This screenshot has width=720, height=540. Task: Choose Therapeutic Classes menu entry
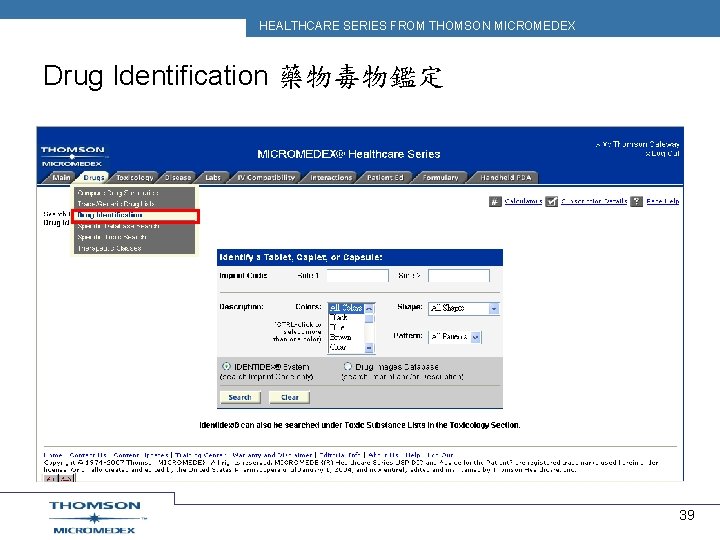134,248
